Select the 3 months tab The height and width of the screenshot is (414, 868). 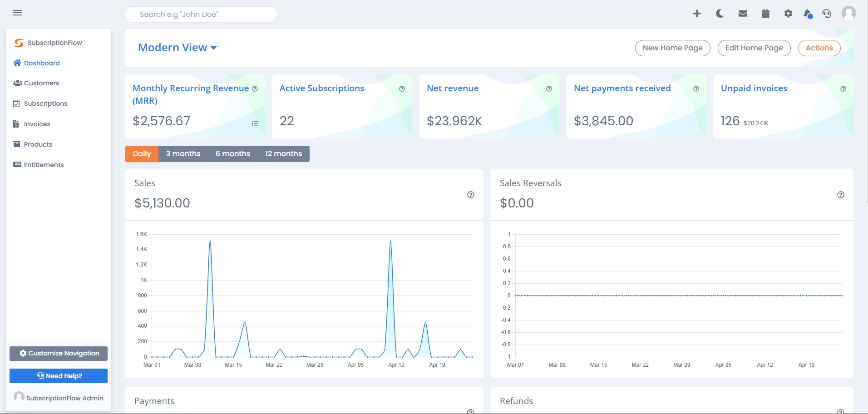183,153
